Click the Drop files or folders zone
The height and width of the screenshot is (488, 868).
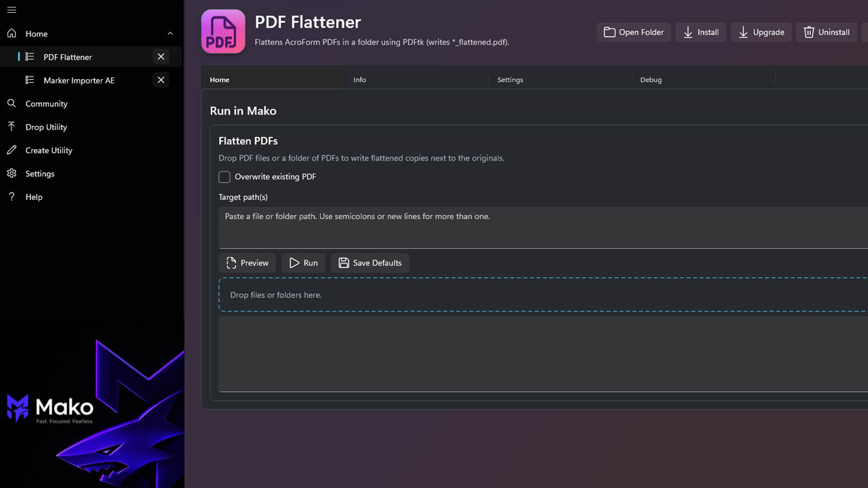[x=543, y=295]
